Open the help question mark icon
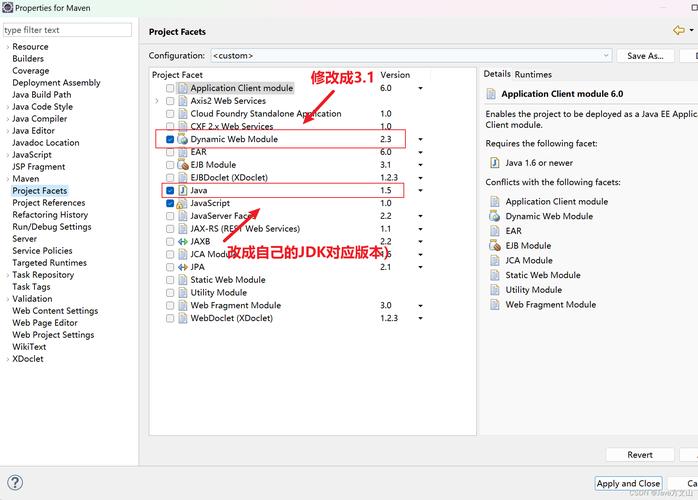The image size is (698, 500). [x=15, y=483]
